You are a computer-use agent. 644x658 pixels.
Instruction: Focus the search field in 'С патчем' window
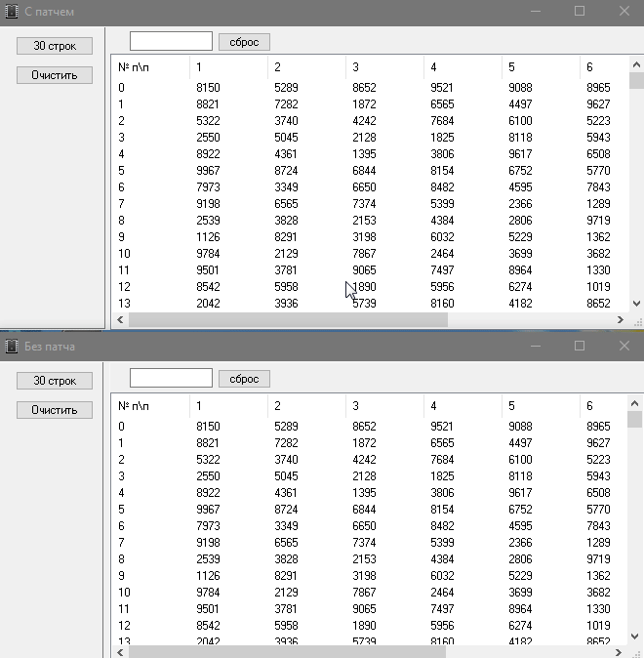pos(171,41)
